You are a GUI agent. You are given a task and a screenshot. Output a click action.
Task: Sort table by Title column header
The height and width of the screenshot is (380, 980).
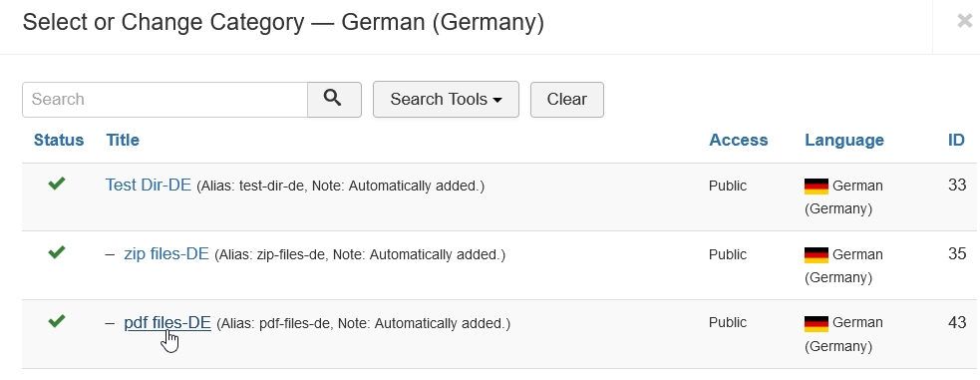coord(123,140)
